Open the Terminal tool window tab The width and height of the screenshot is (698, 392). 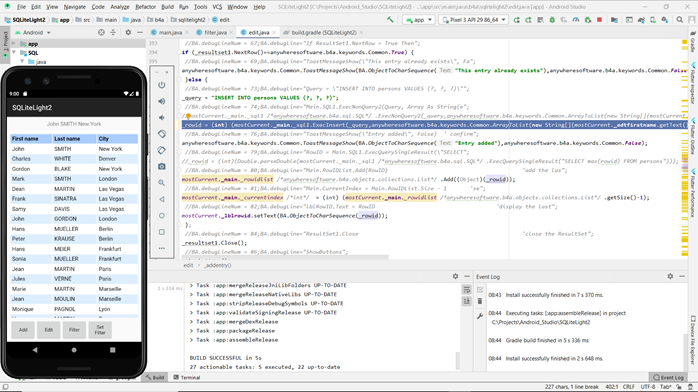tap(187, 377)
